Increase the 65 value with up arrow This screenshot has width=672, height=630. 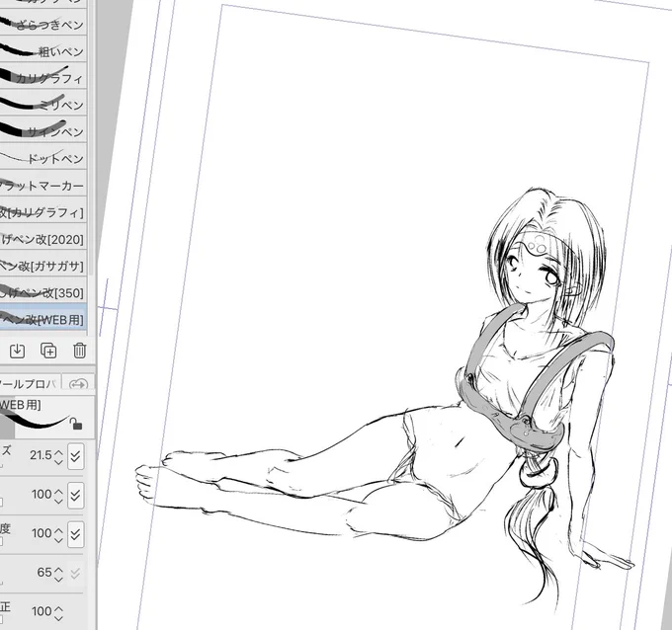[x=58, y=569]
